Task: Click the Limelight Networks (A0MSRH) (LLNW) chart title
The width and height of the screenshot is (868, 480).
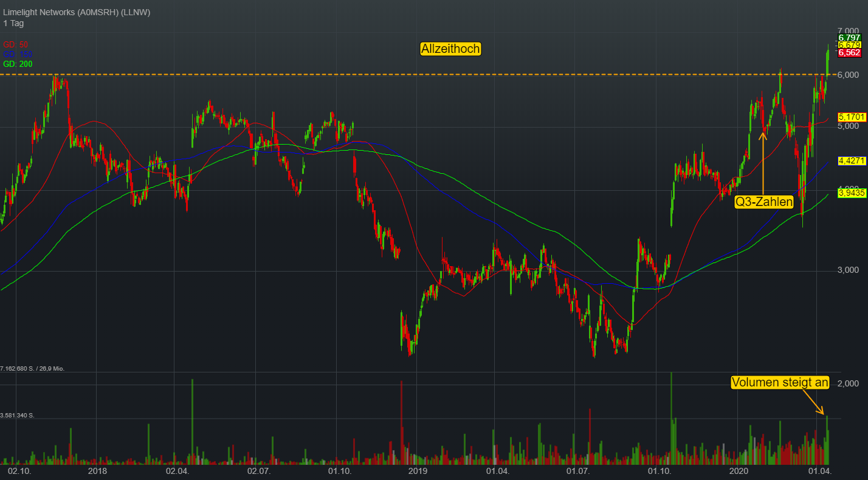Action: coord(77,12)
